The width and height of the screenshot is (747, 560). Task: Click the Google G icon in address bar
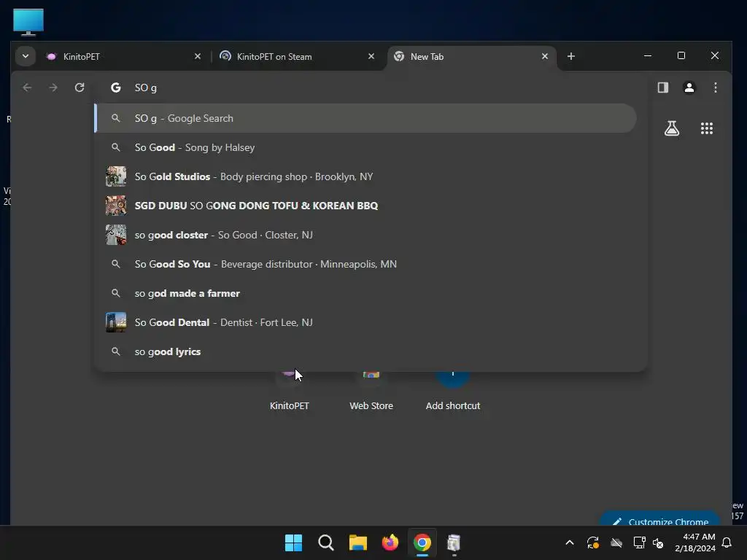pos(115,87)
